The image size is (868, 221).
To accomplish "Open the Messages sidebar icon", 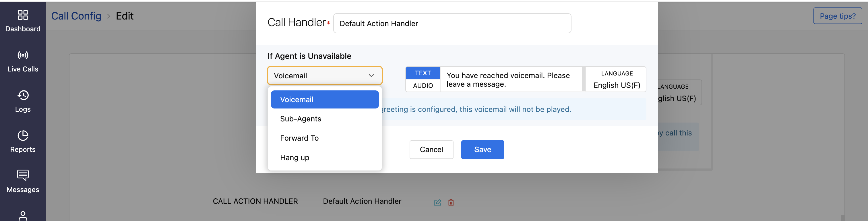I will point(23,175).
